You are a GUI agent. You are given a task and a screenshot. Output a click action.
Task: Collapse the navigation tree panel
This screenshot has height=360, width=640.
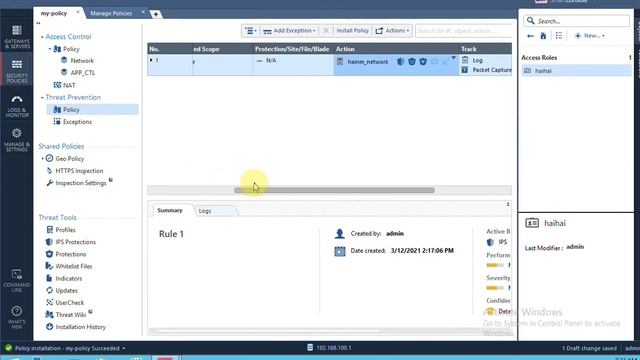pyautogui.click(x=38, y=23)
